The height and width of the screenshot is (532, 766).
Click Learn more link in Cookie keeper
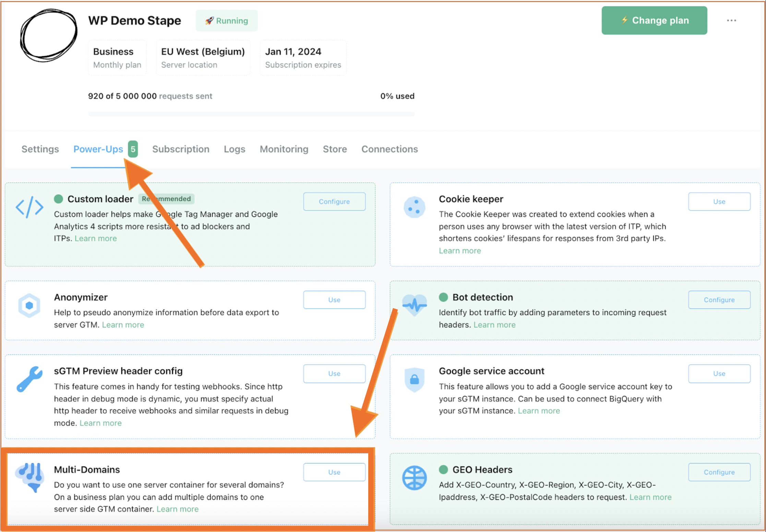pyautogui.click(x=460, y=251)
